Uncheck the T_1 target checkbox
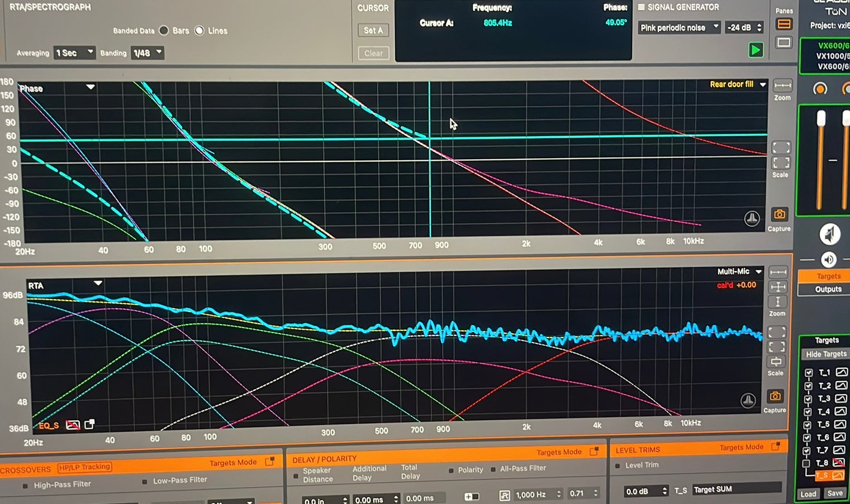This screenshot has height=504, width=850. pyautogui.click(x=808, y=373)
